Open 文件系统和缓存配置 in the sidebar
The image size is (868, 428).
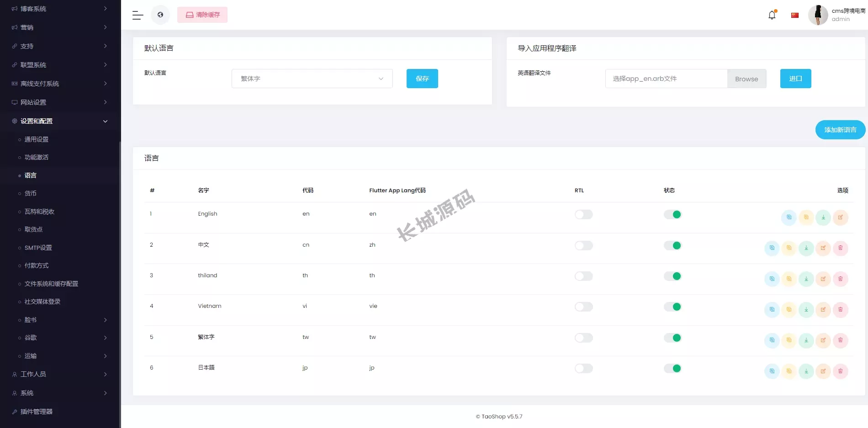(51, 284)
